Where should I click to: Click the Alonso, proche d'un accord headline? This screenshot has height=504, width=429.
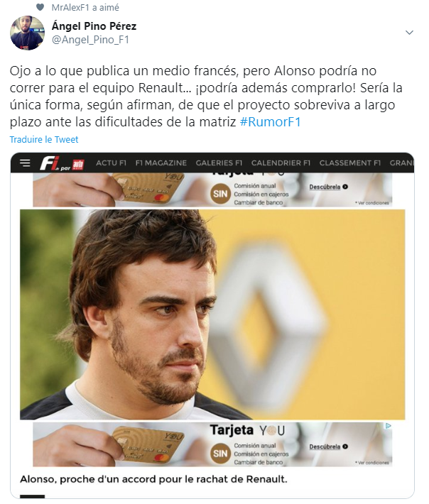coord(153,479)
